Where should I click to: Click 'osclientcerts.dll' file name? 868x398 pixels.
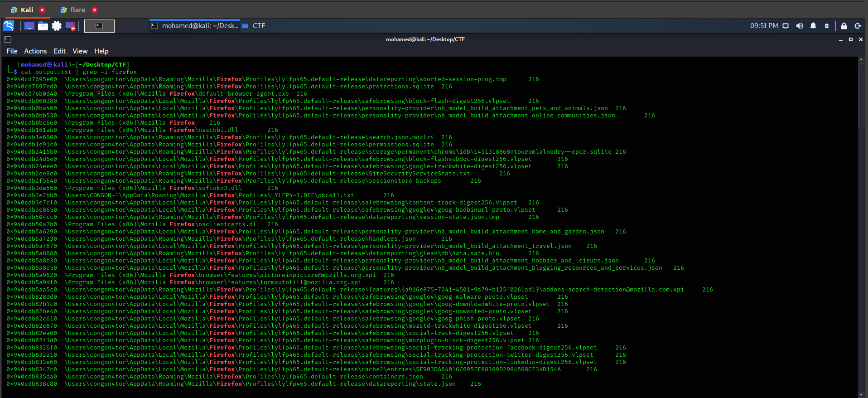[229, 224]
